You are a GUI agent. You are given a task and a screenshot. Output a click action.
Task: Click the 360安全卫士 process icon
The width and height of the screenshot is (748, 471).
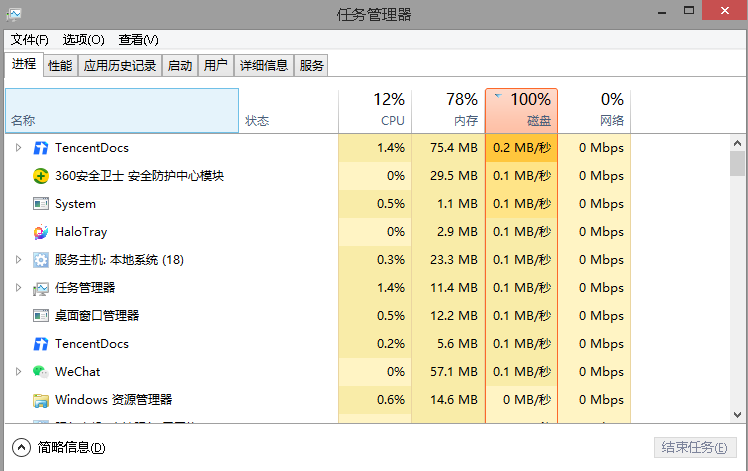click(41, 176)
